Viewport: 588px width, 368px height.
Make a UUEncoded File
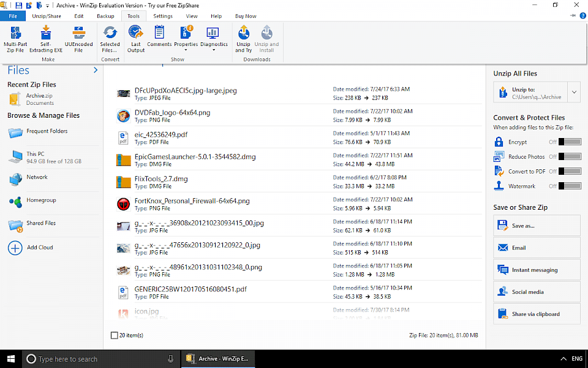79,39
